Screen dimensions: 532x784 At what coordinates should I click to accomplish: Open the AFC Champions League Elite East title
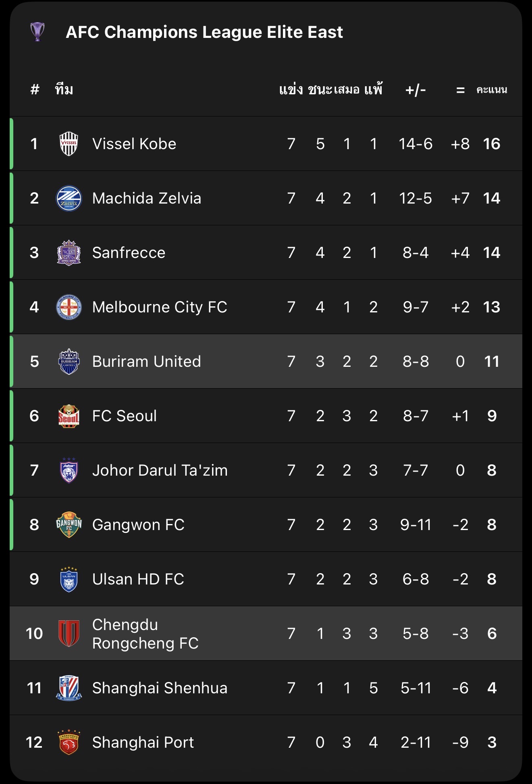tap(204, 32)
